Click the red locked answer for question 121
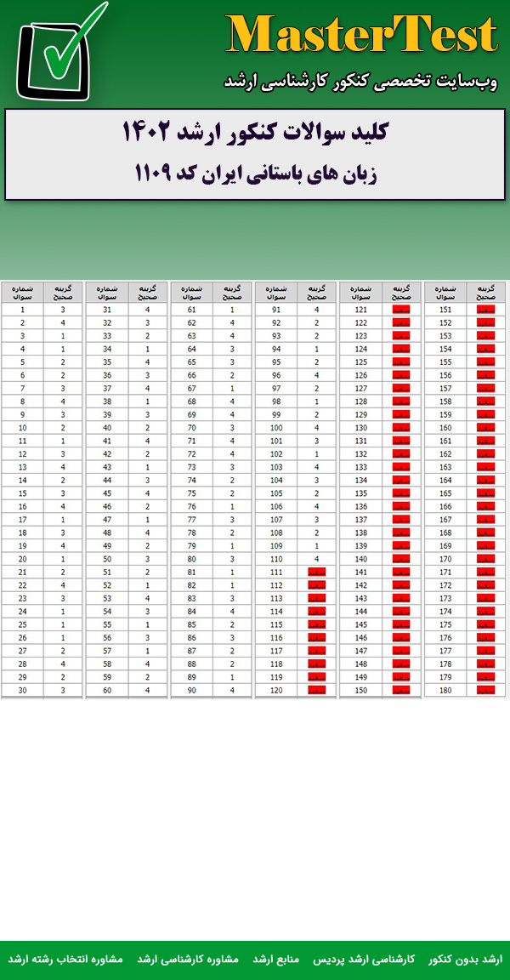The width and height of the screenshot is (510, 980). click(401, 311)
